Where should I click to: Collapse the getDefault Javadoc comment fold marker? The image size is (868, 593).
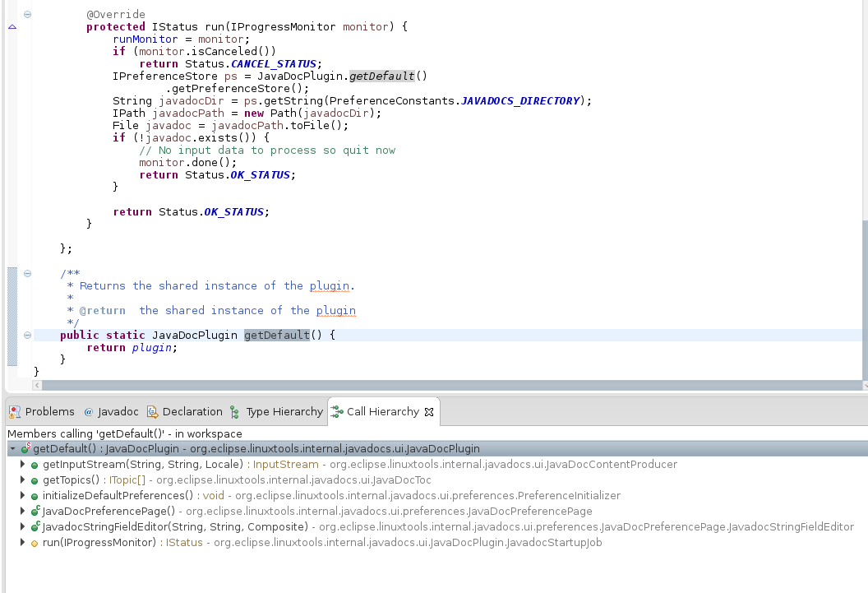28,272
